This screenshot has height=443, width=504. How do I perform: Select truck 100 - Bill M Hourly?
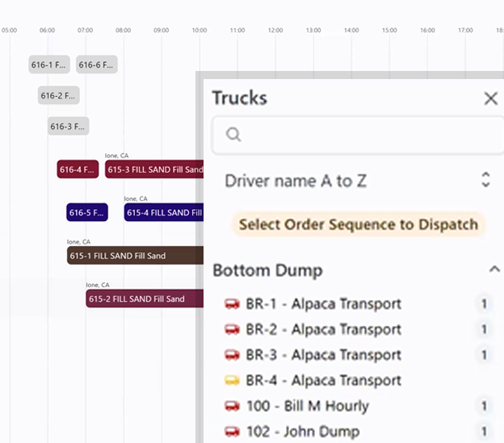[x=307, y=406]
